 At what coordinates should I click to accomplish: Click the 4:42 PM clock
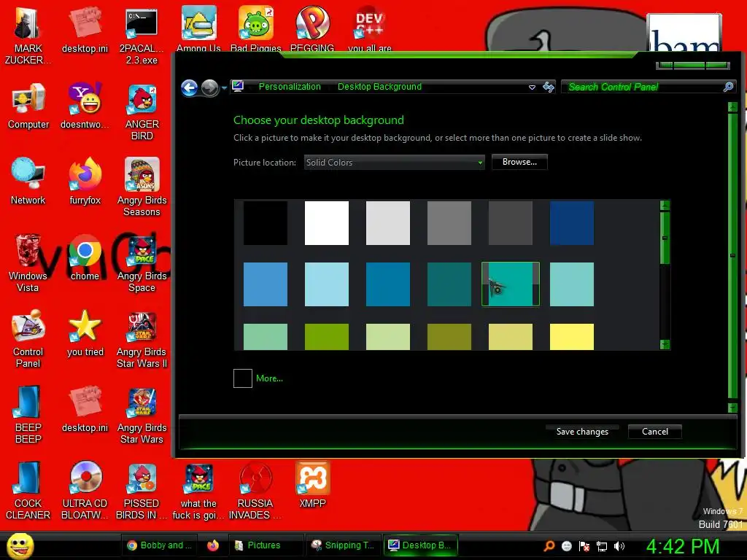click(x=683, y=546)
